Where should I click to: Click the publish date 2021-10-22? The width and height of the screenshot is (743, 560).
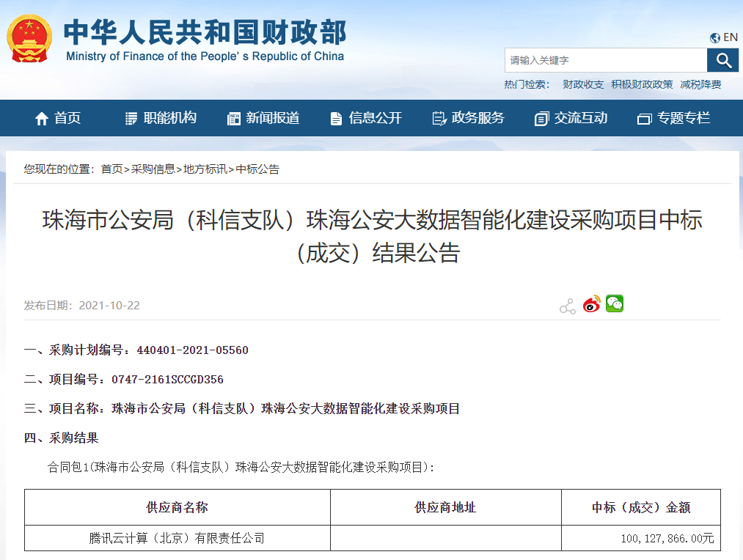pyautogui.click(x=109, y=306)
